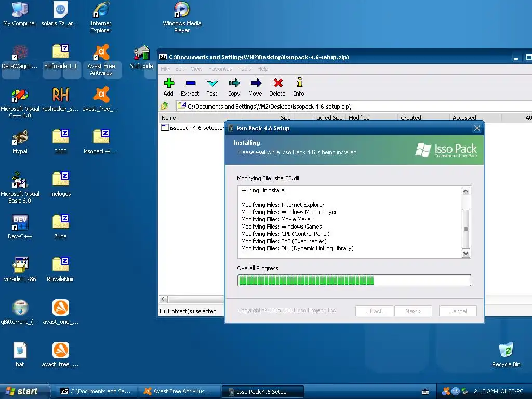Sort by Packed Size column header

click(320, 118)
